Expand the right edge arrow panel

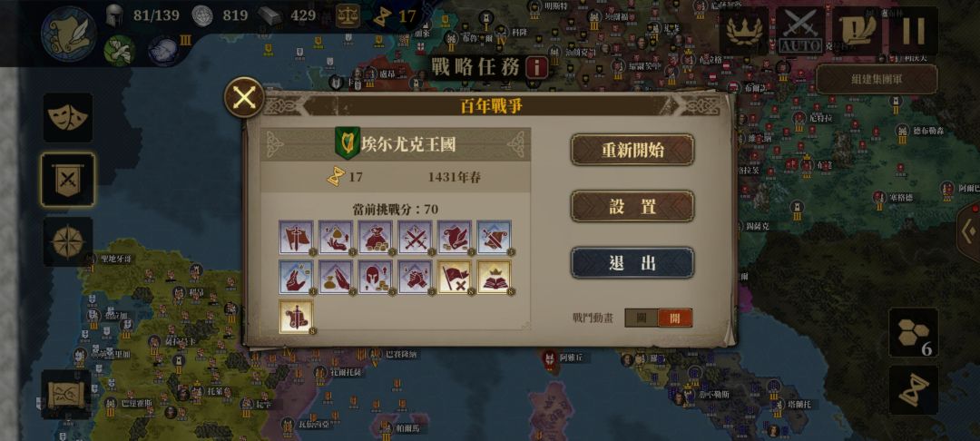[x=969, y=232]
